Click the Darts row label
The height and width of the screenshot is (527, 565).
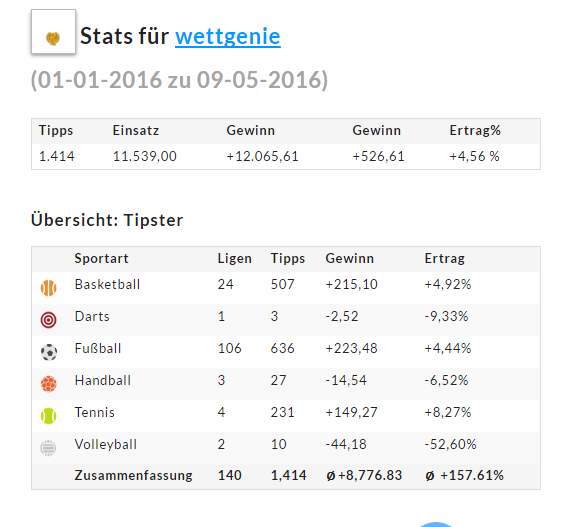pos(92,317)
